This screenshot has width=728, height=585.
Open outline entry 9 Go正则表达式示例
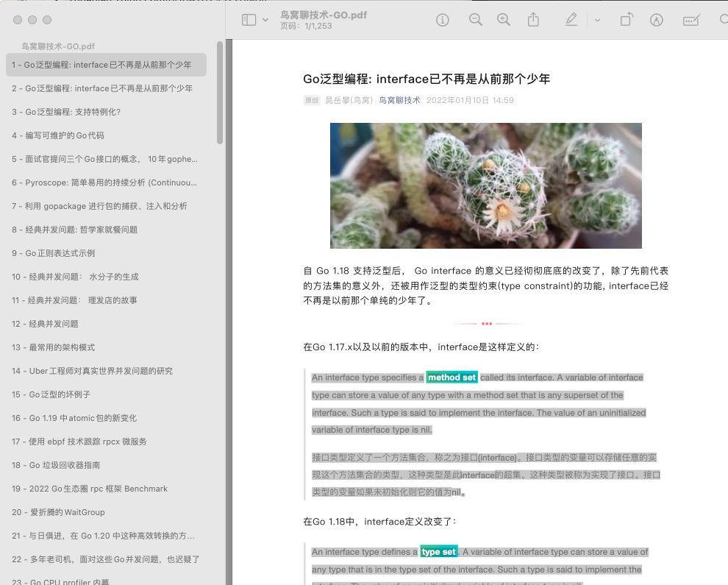click(x=107, y=253)
